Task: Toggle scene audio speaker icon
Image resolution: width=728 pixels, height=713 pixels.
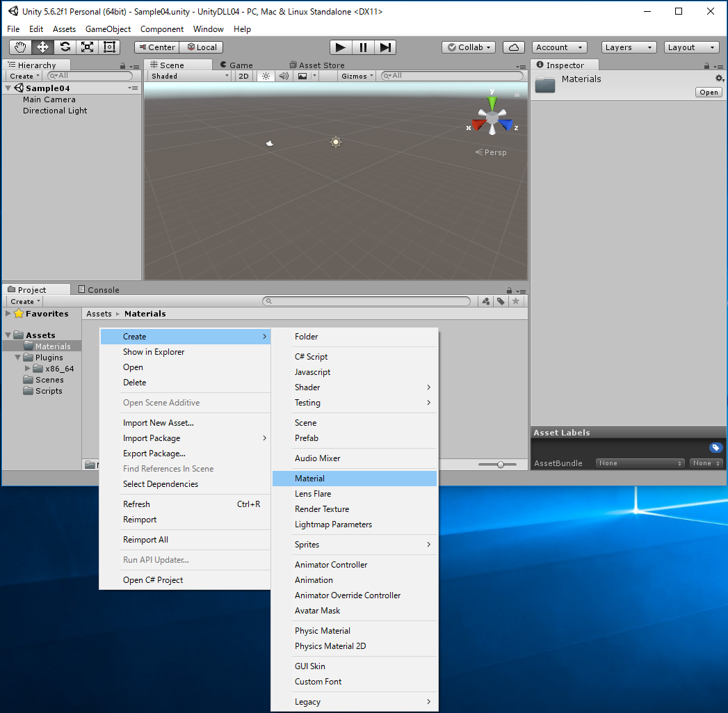Action: [x=284, y=76]
